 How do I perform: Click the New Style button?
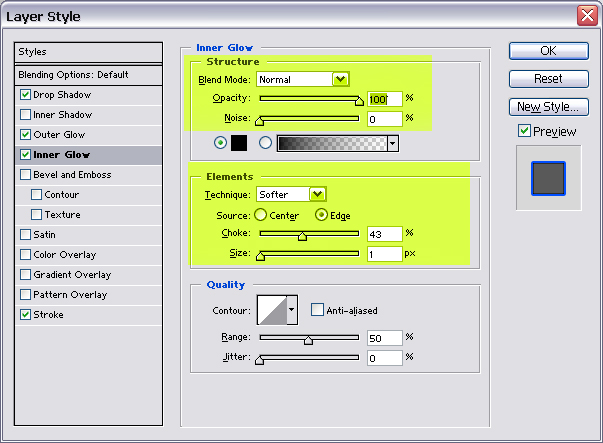(548, 107)
